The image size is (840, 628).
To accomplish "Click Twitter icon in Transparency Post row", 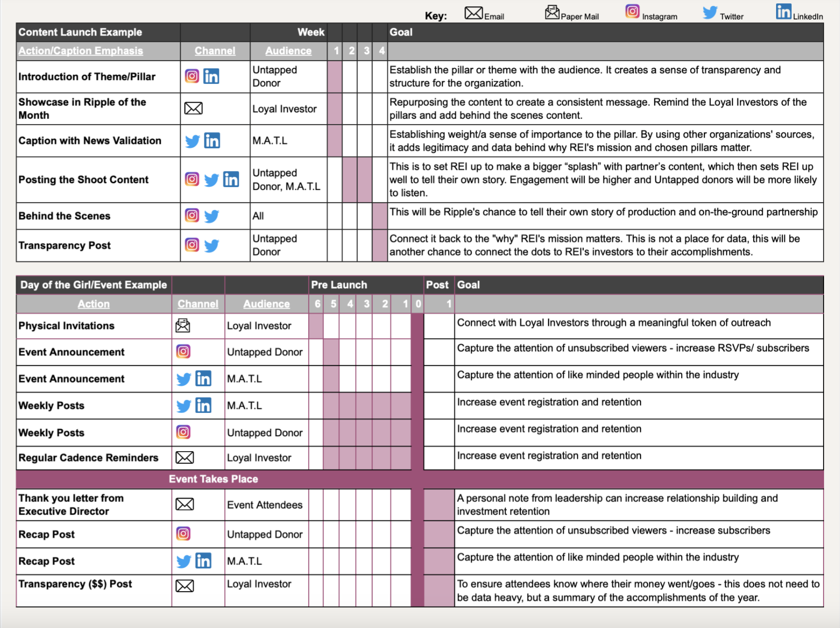I will coord(211,245).
